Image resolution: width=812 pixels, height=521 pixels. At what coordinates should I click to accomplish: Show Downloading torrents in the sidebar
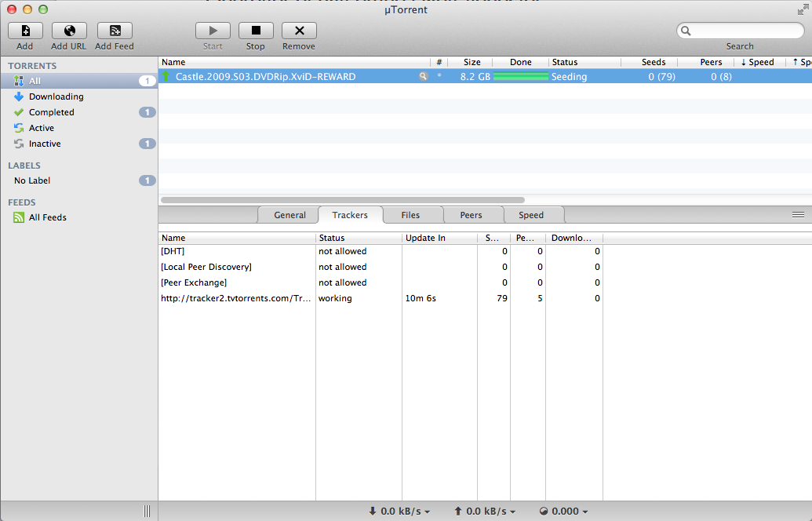(78, 97)
